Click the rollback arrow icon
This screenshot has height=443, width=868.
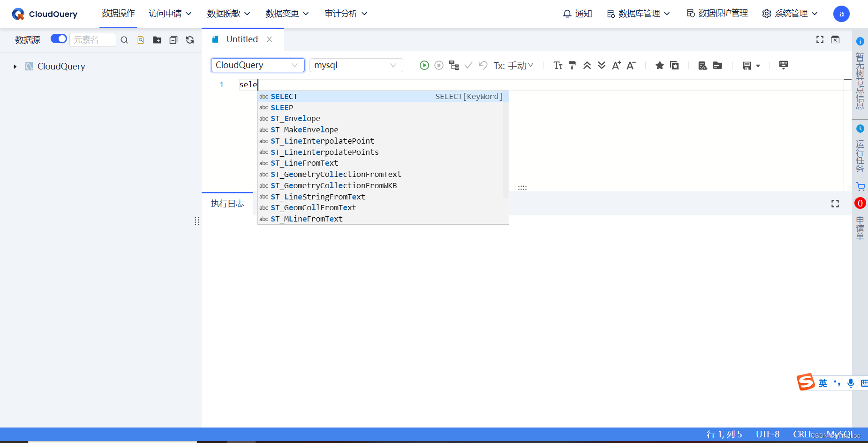[x=483, y=65]
